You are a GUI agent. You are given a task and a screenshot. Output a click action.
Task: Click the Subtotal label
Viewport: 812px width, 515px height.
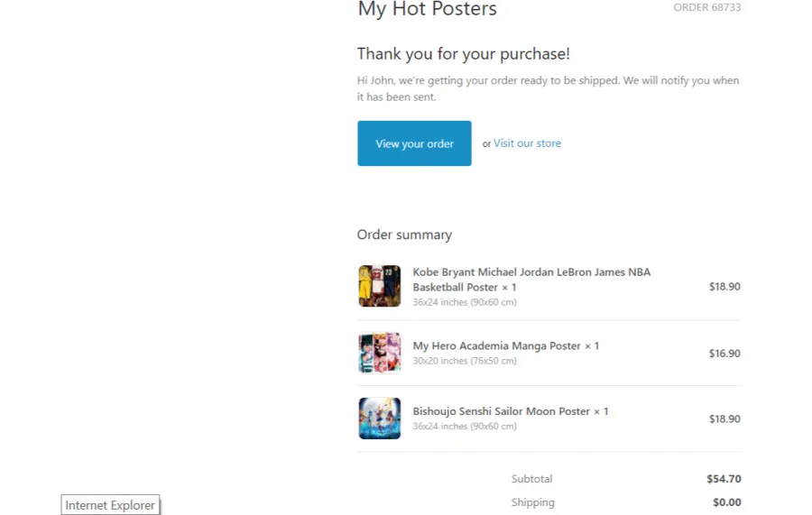pos(531,479)
